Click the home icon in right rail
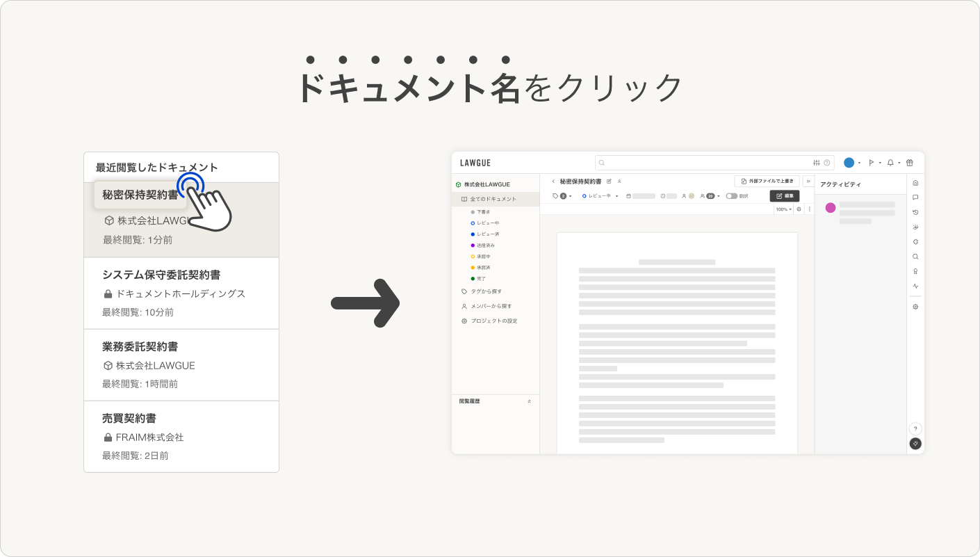Viewport: 980px width, 557px height. pos(915,183)
